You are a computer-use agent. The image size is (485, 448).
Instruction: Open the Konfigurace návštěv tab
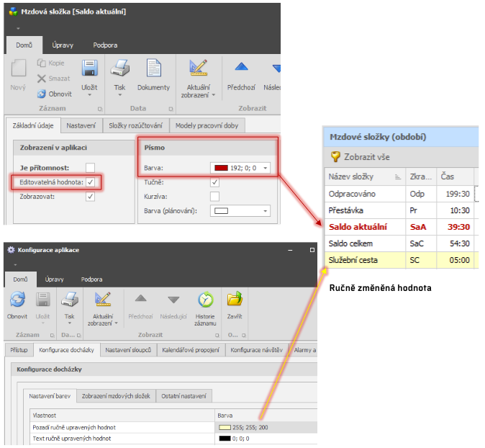256,350
